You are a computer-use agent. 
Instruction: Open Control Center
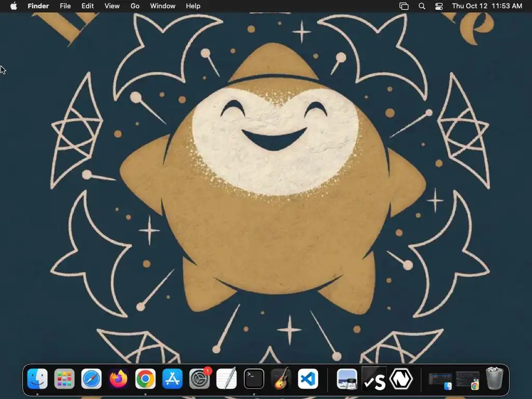tap(439, 6)
